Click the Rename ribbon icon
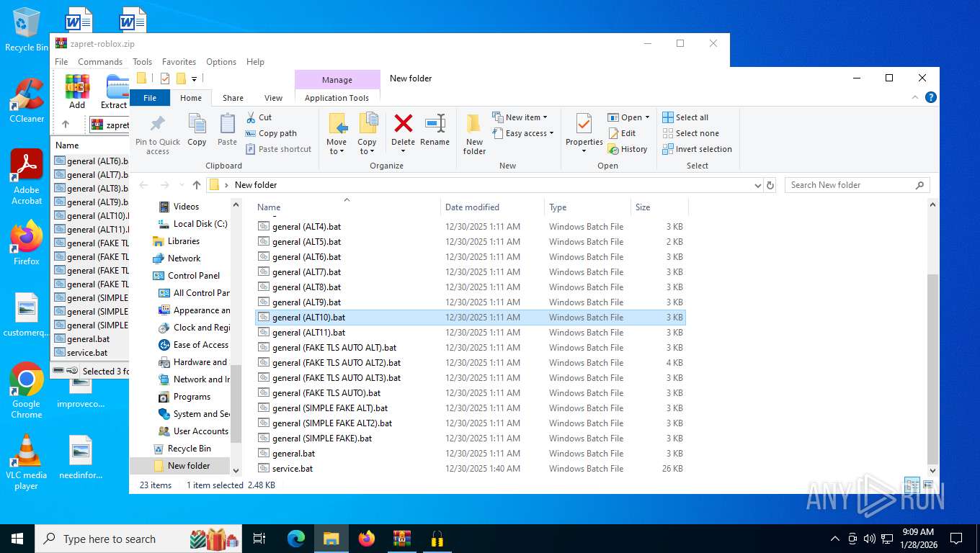This screenshot has height=553, width=980. (x=435, y=123)
